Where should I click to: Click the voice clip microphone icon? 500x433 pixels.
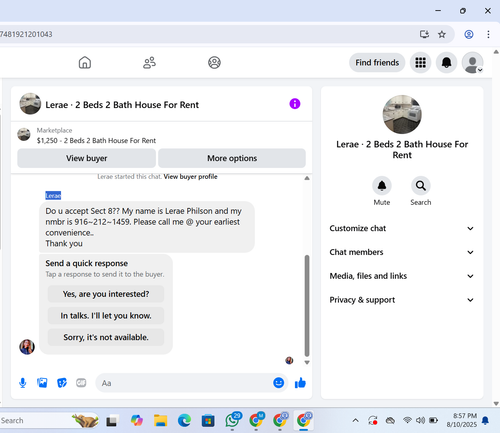(23, 383)
